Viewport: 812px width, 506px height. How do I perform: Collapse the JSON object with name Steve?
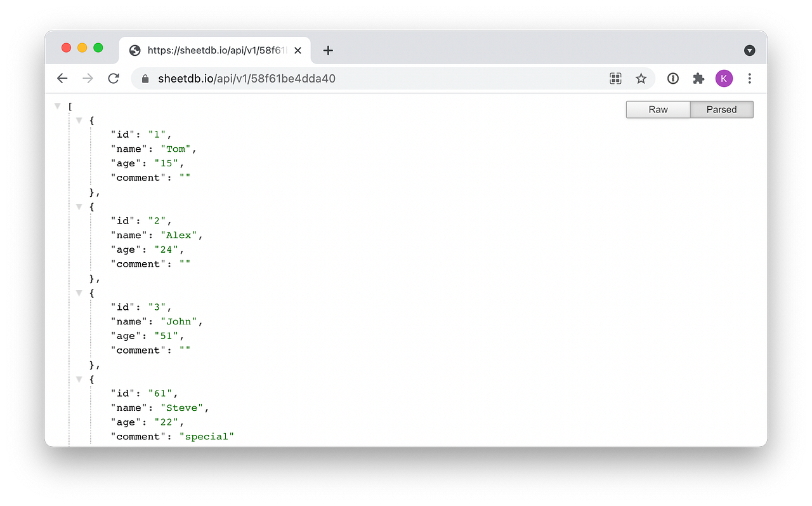(79, 378)
